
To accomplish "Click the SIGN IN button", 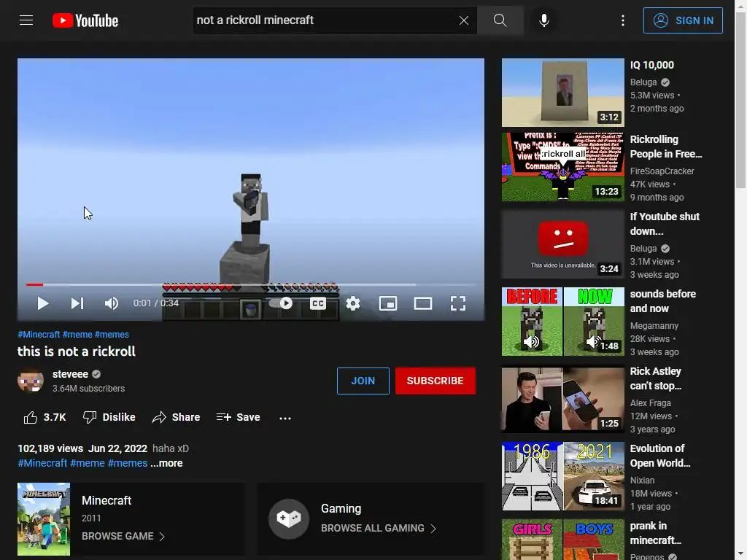I will coord(683,20).
